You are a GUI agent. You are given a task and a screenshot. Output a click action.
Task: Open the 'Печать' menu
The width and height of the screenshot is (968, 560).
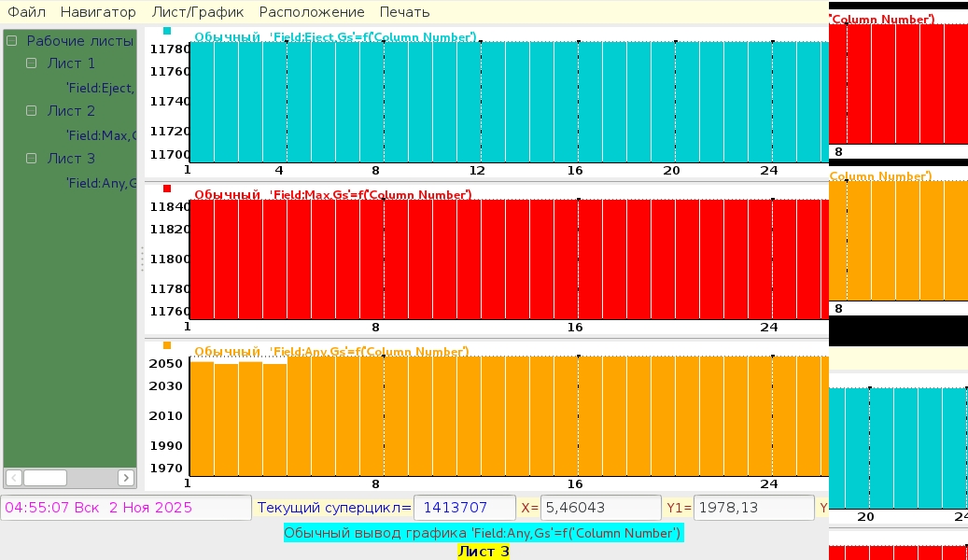(404, 12)
